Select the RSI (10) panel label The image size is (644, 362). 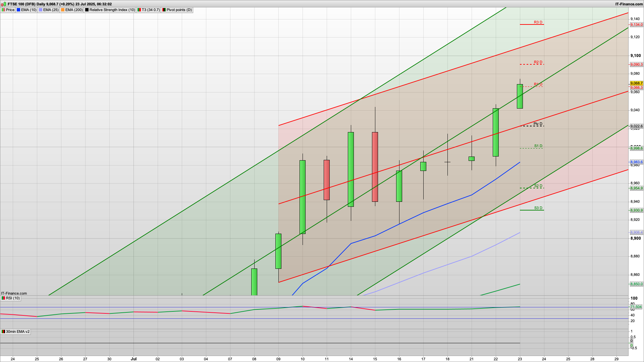pos(11,298)
